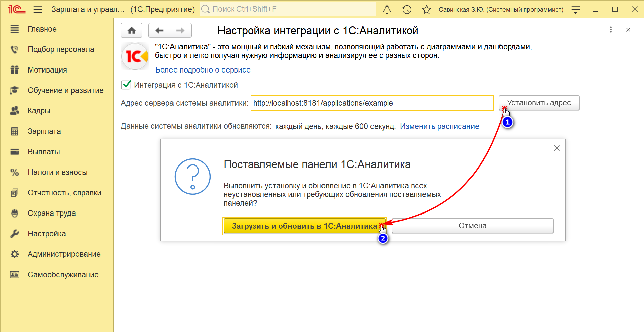This screenshot has height=332, width=644.
Task: Open the Главное section
Action: tap(42, 29)
